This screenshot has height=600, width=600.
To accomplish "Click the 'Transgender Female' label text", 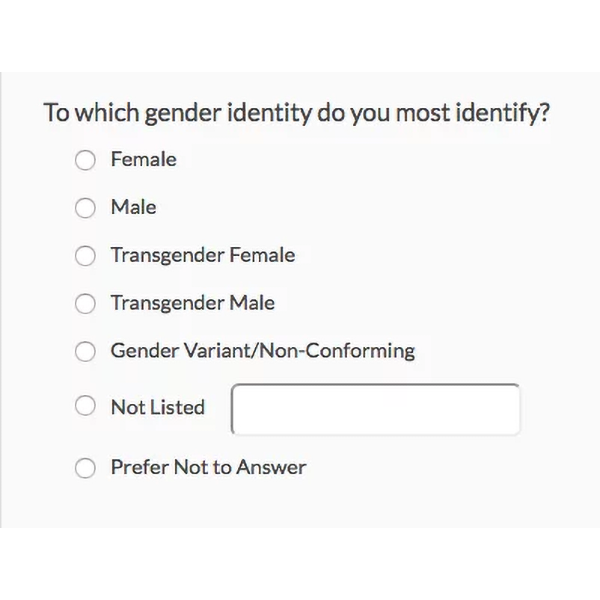I will click(202, 255).
